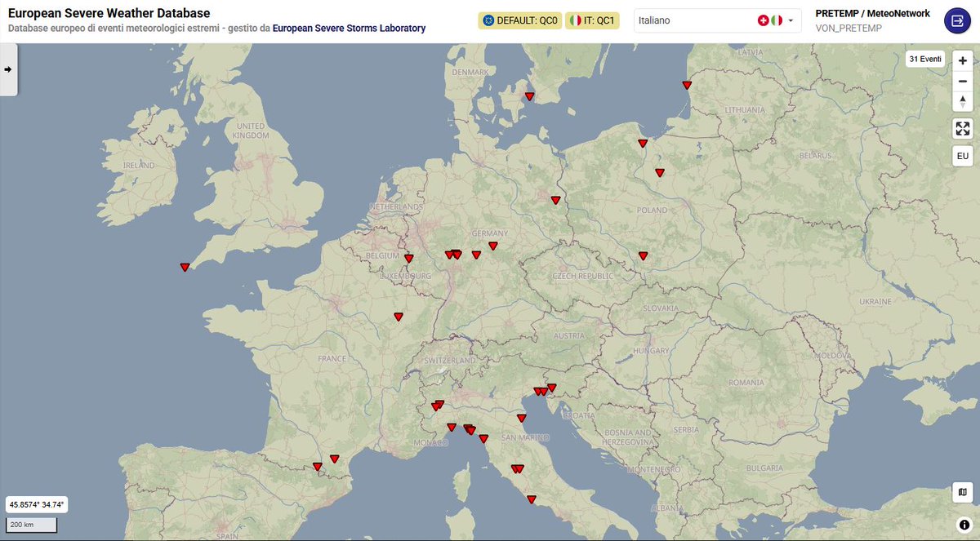The width and height of the screenshot is (980, 541).
Task: Click the IT: QC1 badge
Action: coord(592,20)
